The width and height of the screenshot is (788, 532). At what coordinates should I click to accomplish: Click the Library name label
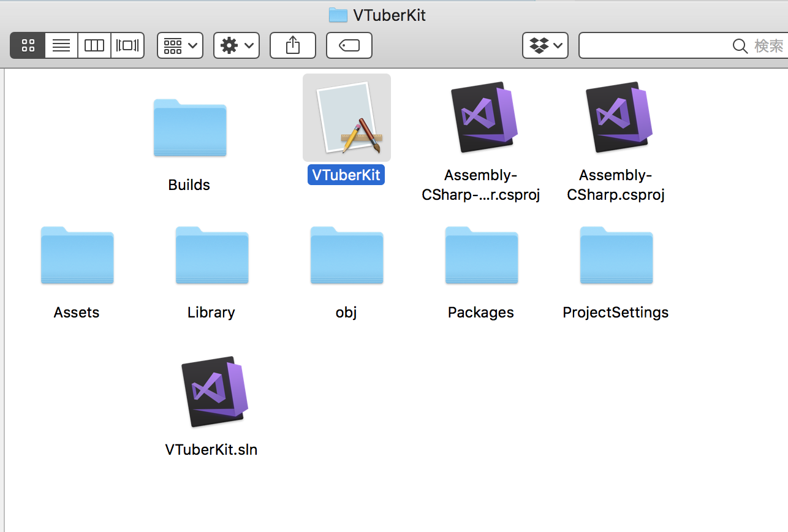coord(211,313)
